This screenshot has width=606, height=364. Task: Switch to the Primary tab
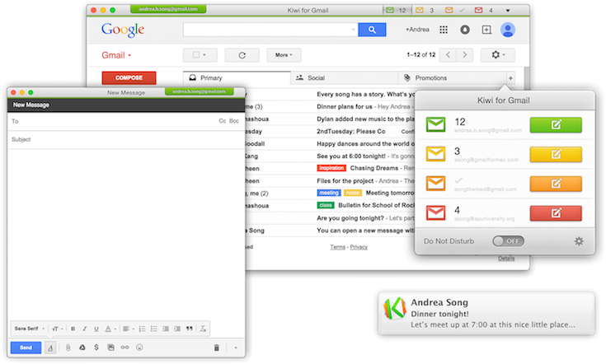pyautogui.click(x=237, y=77)
